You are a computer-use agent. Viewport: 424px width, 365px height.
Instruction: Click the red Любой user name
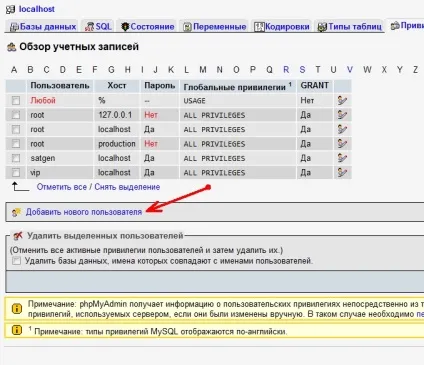43,100
